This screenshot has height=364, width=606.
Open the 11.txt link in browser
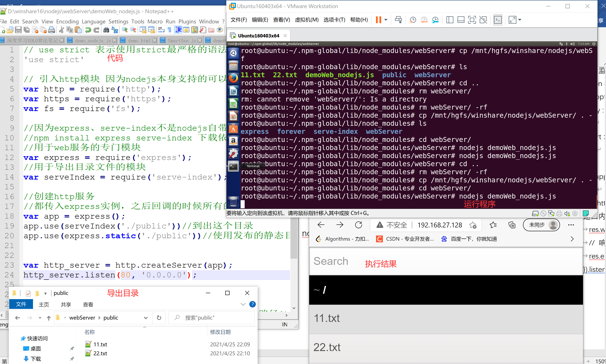(327, 318)
